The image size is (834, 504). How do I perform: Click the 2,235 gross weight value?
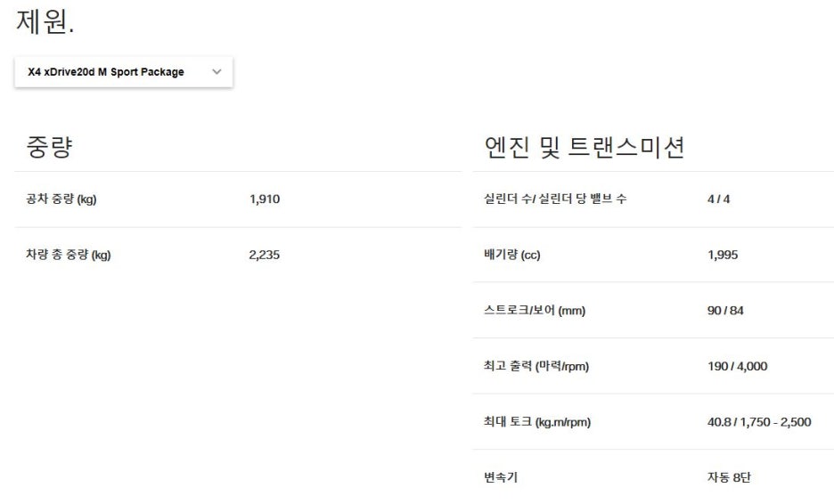pos(265,255)
